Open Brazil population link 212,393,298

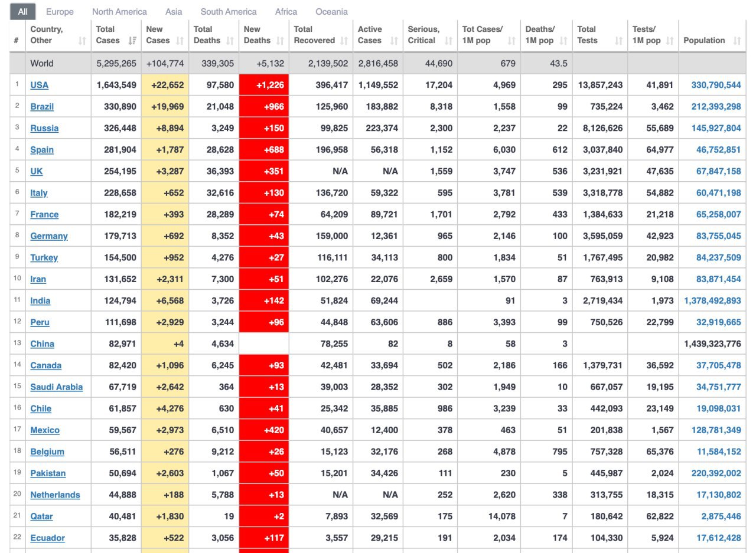[x=716, y=107]
